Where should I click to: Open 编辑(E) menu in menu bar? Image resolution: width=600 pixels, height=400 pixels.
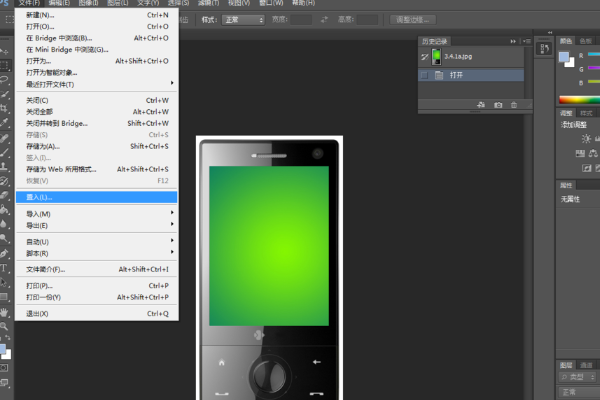click(x=60, y=3)
